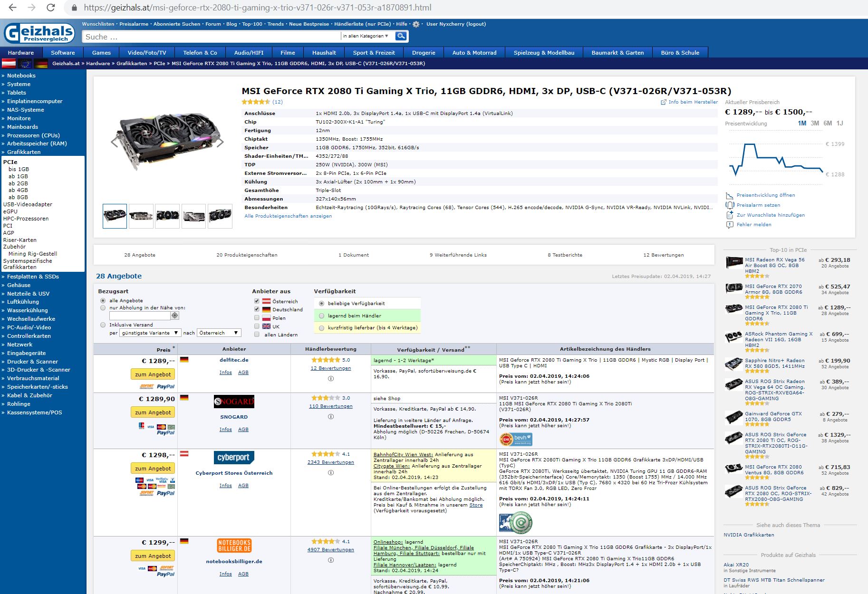
Task: Switch to the 20 Produkteigenschaften tab
Action: click(247, 255)
